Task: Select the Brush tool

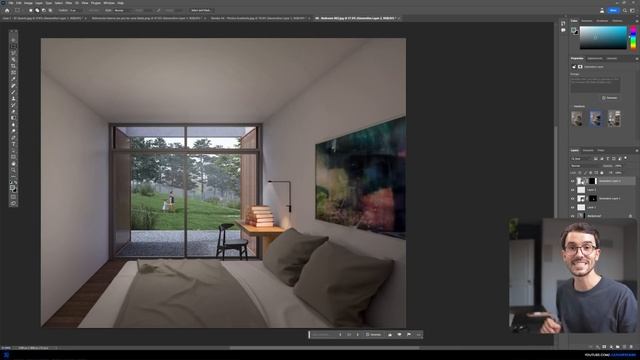Action: coord(13,92)
